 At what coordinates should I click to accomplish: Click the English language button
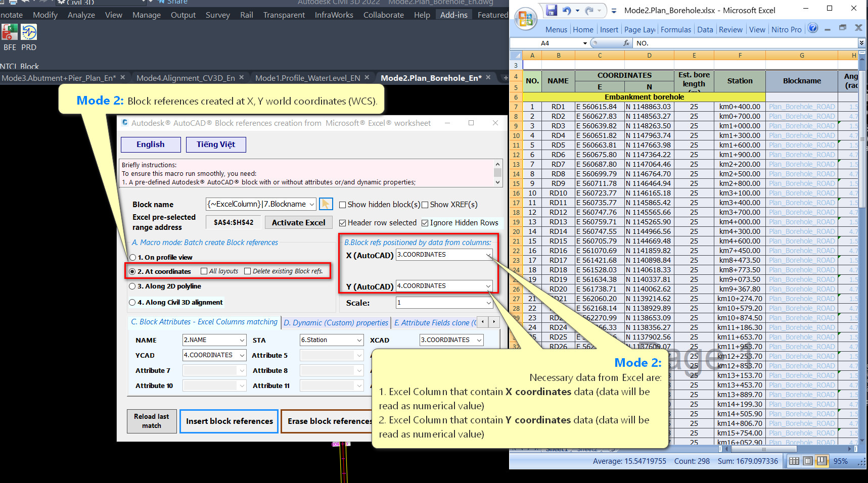click(151, 144)
